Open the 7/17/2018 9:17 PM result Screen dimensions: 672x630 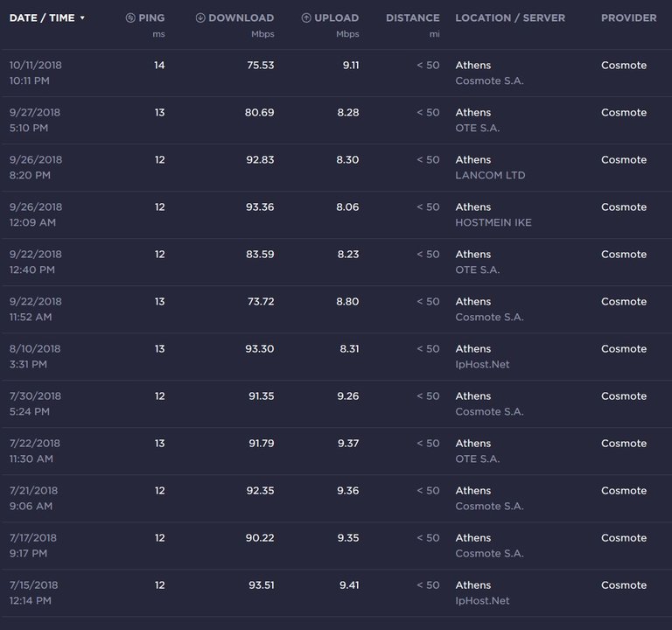[336, 546]
